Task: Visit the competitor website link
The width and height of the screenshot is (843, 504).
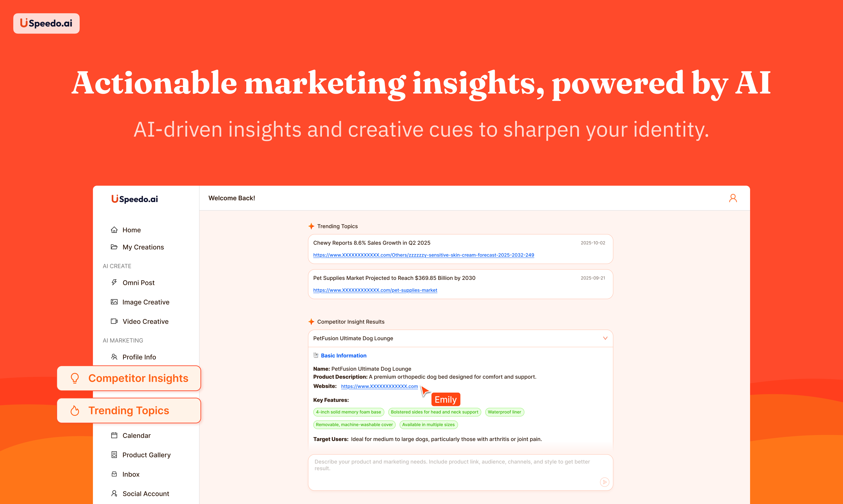Action: [x=379, y=386]
